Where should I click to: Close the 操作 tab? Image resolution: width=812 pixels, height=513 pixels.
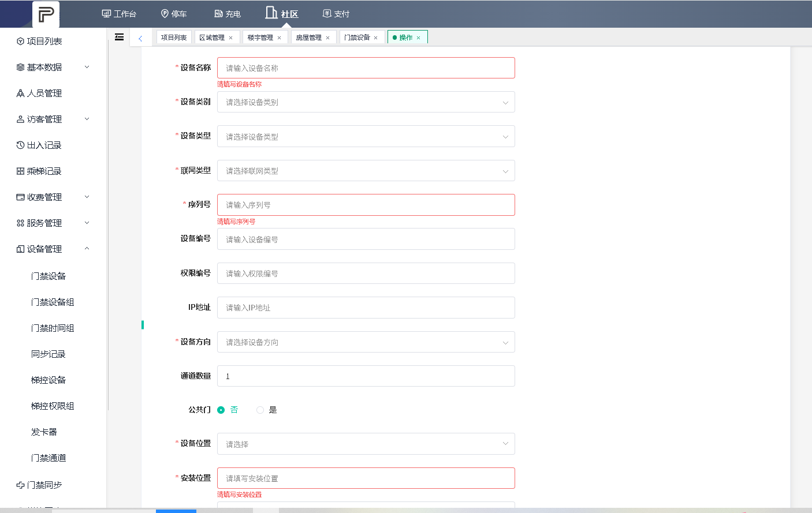(418, 38)
